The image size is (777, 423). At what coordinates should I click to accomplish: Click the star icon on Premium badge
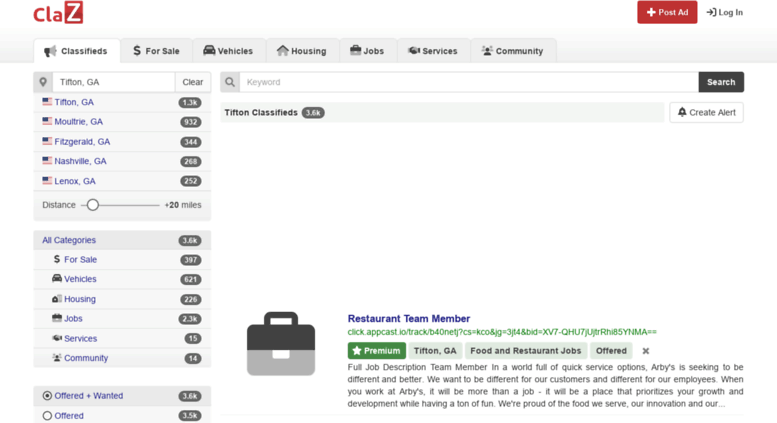coord(357,351)
